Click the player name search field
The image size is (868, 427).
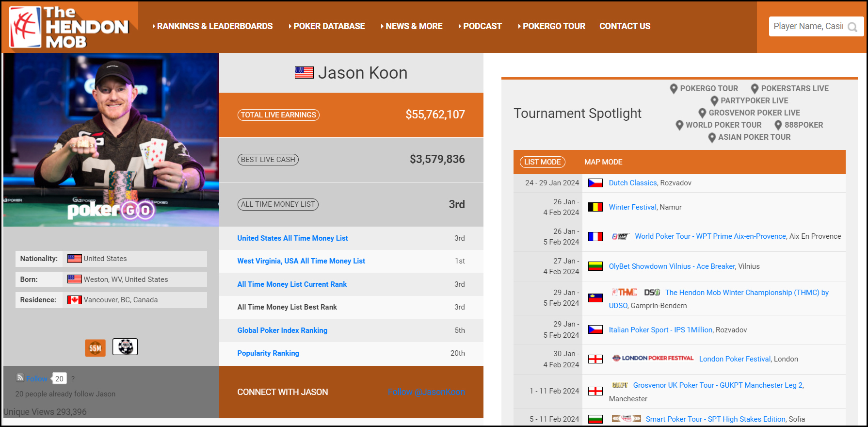[x=807, y=26]
